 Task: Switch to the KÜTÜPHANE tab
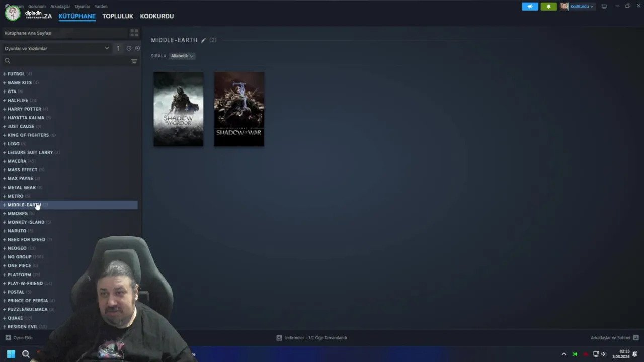click(77, 16)
